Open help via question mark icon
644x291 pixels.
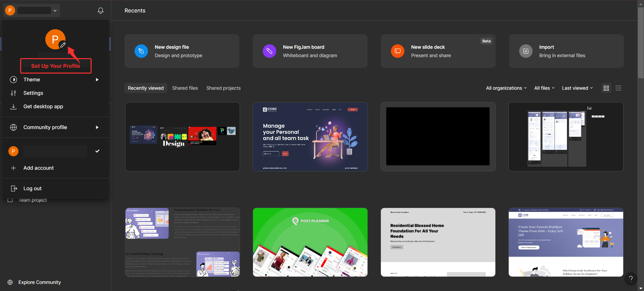click(631, 279)
